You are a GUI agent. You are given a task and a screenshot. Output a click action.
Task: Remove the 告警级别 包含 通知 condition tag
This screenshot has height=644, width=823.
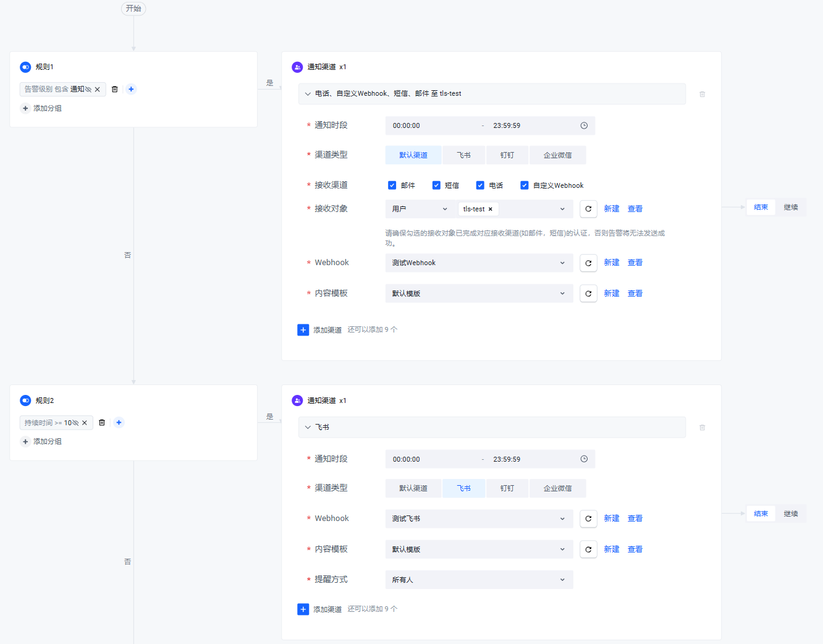point(98,90)
